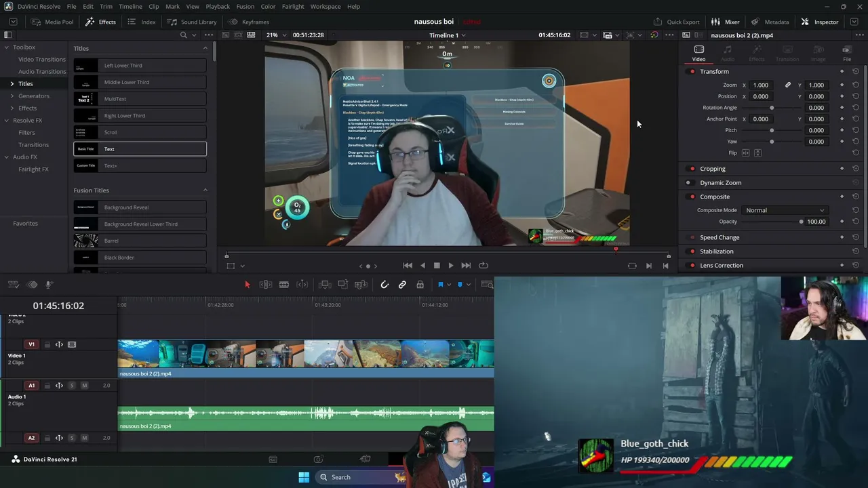Stop playback in the viewer

[x=437, y=266]
